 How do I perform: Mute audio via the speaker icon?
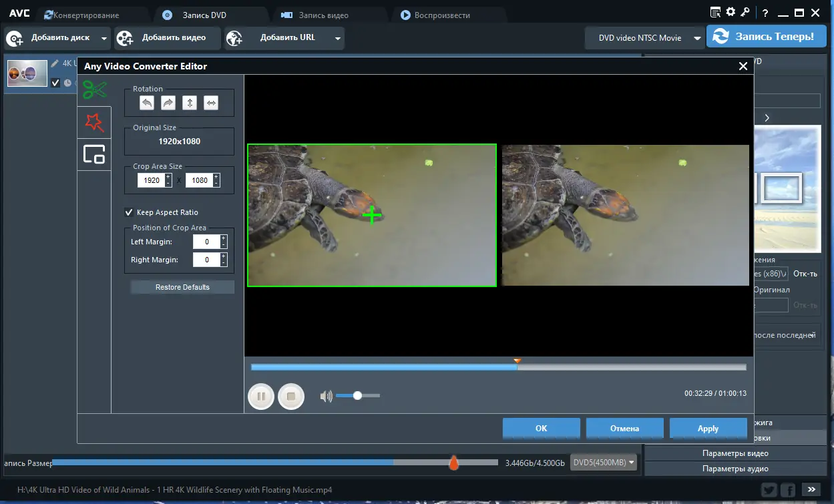click(326, 397)
